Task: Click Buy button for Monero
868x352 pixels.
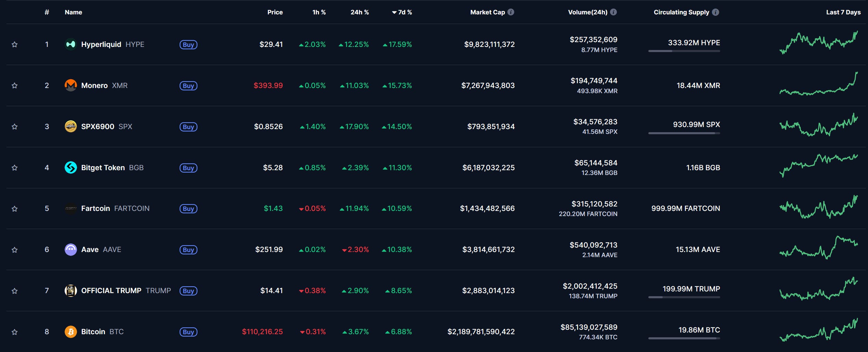Action: click(189, 86)
